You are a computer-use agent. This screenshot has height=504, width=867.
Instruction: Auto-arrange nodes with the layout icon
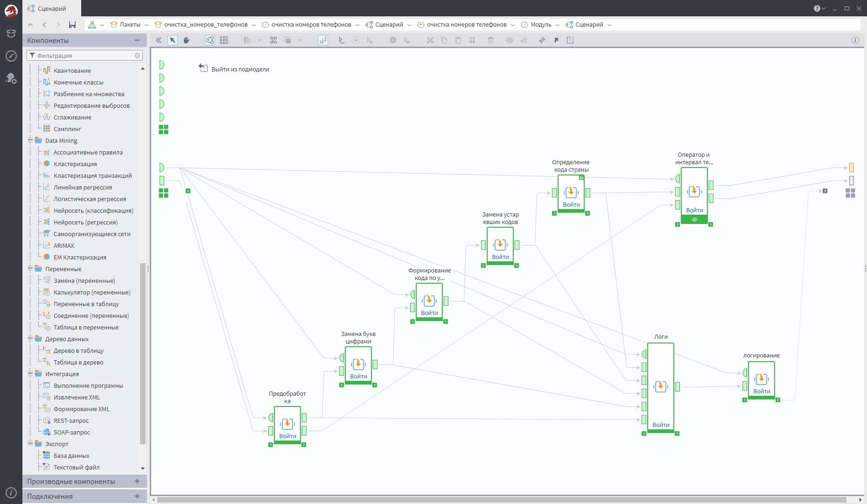273,40
